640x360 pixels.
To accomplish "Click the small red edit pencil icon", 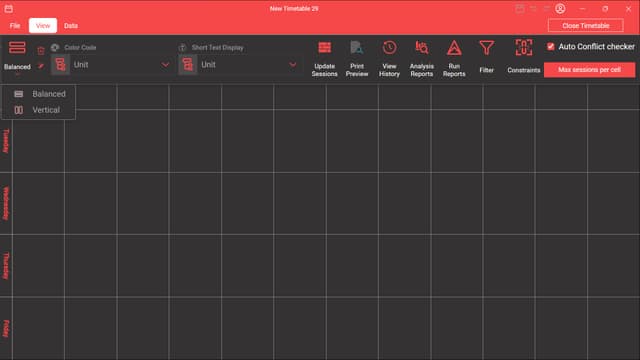I will coord(40,66).
